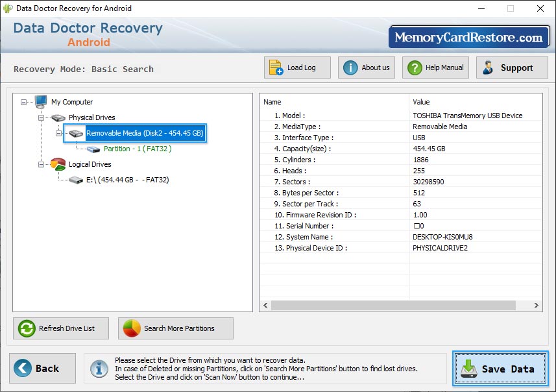Select My Computer in the tree
Screen dimensions: 556x392
(72, 102)
